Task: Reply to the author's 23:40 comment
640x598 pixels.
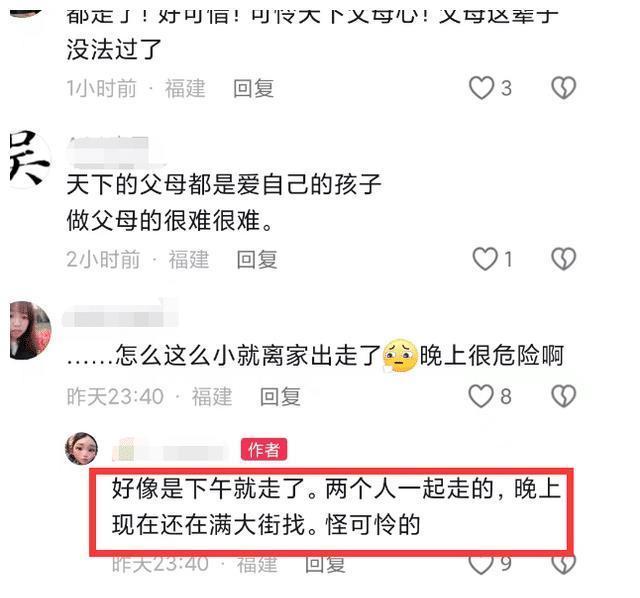Action: pos(325,564)
